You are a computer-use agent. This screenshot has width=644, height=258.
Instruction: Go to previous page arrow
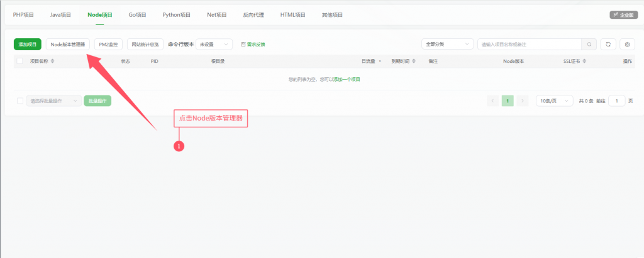pos(493,100)
